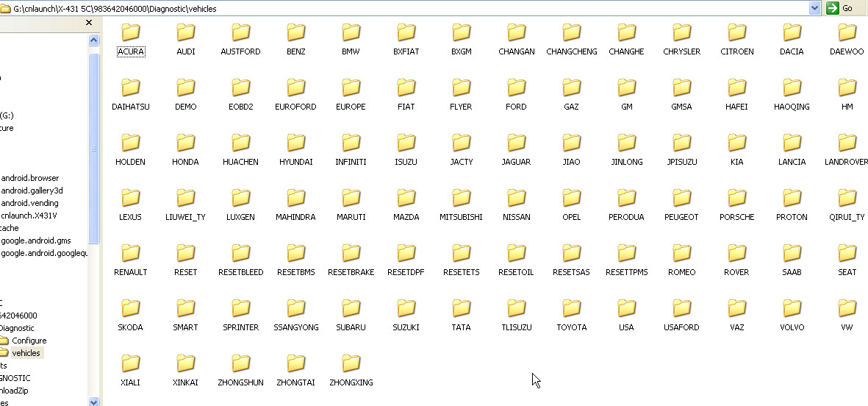Select the LANDROVER folder icon
The height and width of the screenshot is (406, 868).
pyautogui.click(x=847, y=143)
